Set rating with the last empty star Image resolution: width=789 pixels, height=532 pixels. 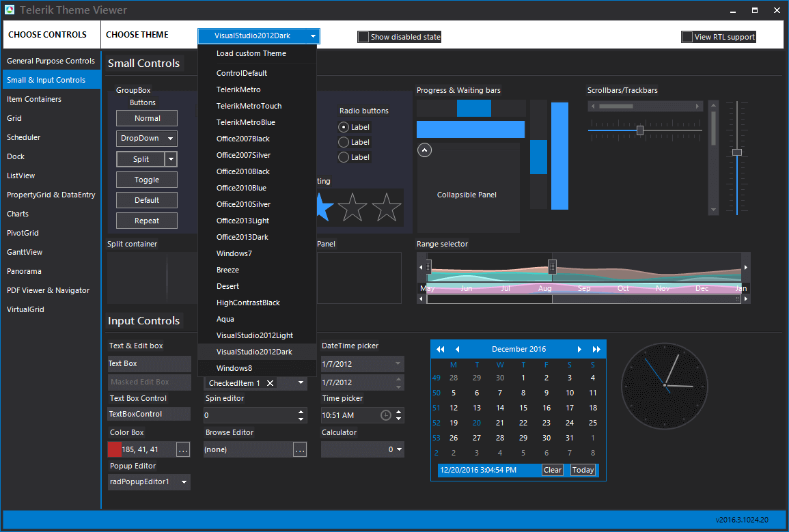(x=387, y=207)
